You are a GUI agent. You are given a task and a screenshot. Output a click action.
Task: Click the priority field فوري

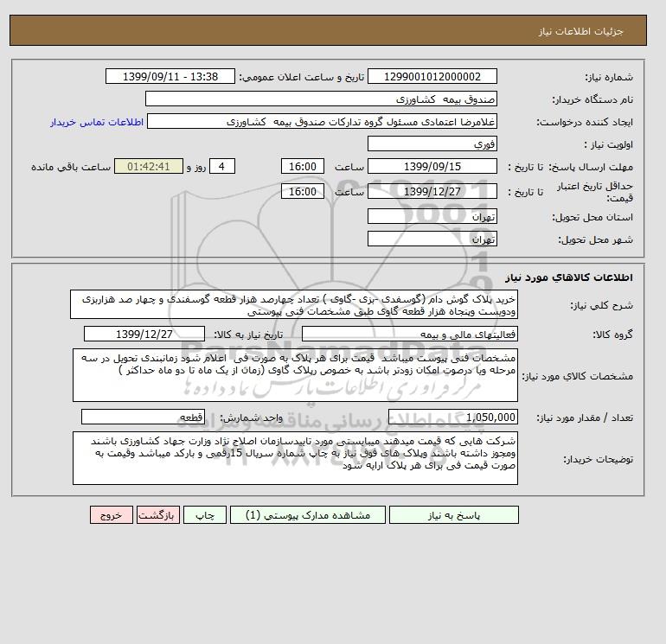point(432,144)
